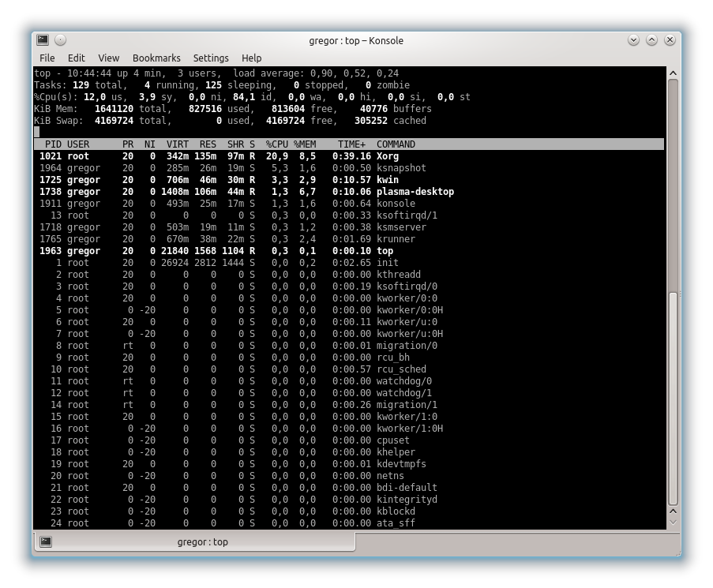The width and height of the screenshot is (713, 588).
Task: Click the %CPU column header
Action: click(276, 144)
